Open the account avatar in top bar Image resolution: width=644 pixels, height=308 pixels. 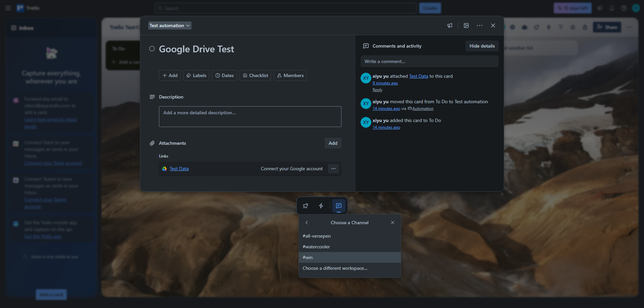(636, 8)
